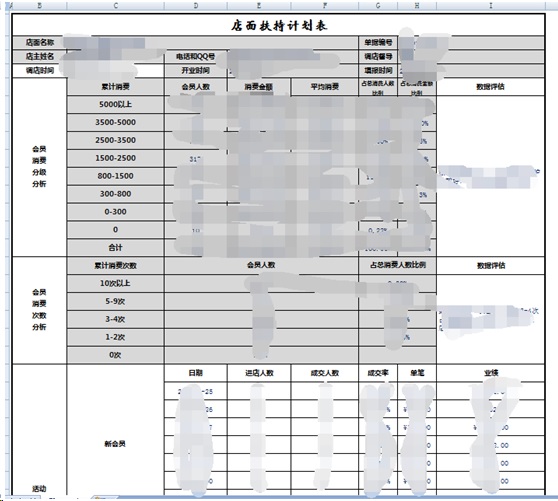The image size is (558, 501).
Task: Click the 累计消费 header cell
Action: coord(115,86)
